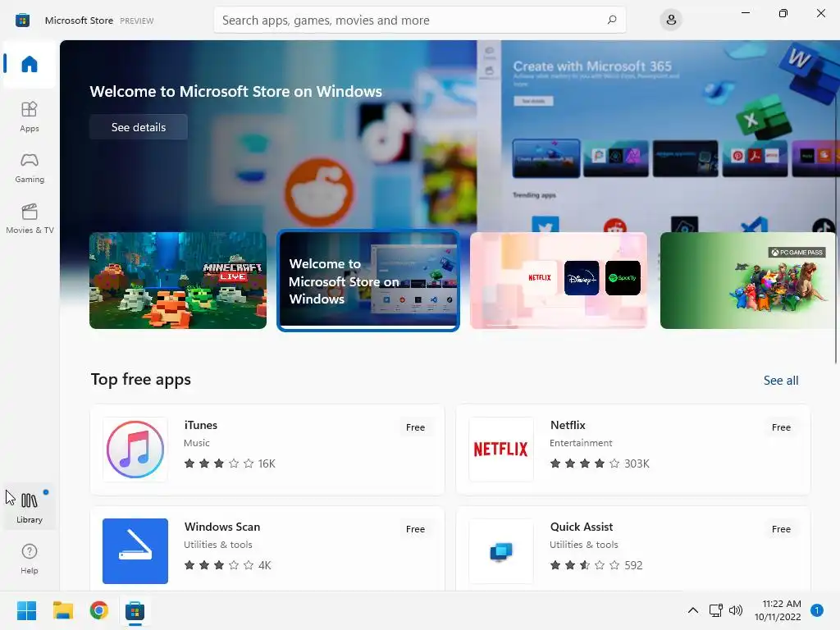This screenshot has width=840, height=630.
Task: Open Windows Start menu
Action: click(26, 610)
